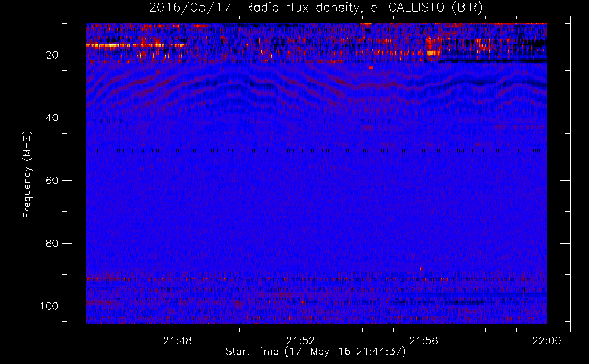This screenshot has height=364, width=589.
Task: Click the 'Frequency (MHZ)' y-axis label
Action: pos(27,175)
